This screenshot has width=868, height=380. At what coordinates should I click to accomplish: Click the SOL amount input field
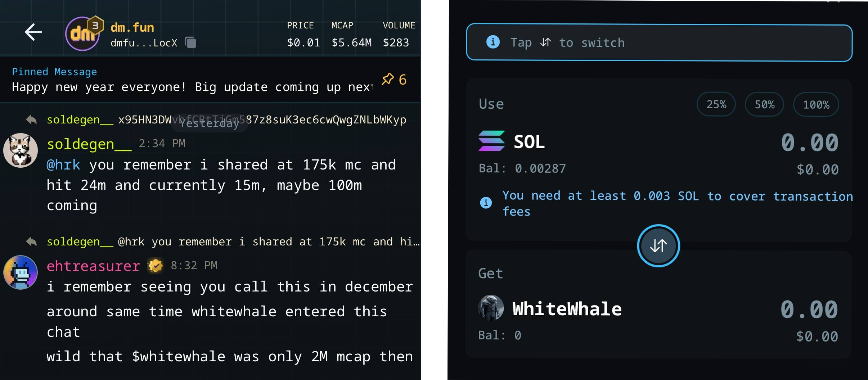pyautogui.click(x=809, y=142)
